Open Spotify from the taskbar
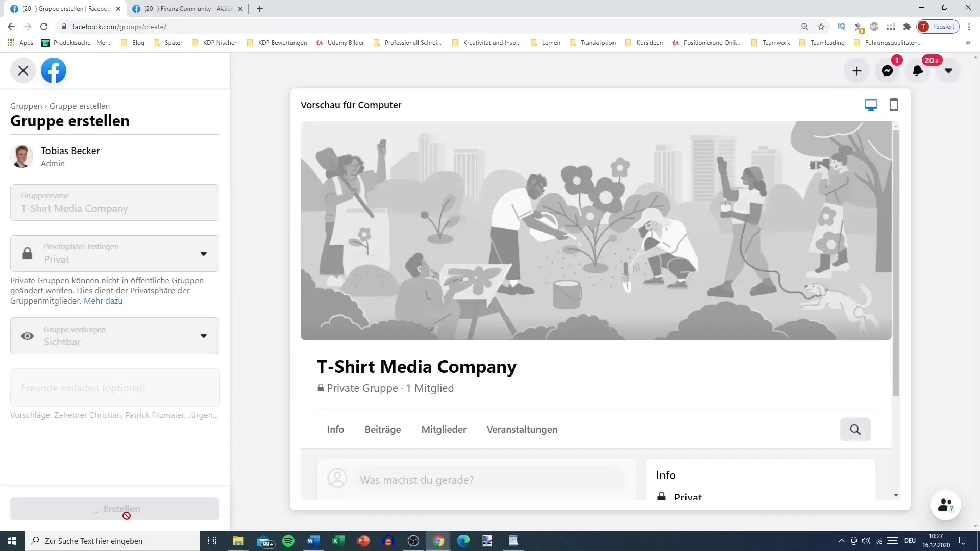The width and height of the screenshot is (980, 551). 288,541
